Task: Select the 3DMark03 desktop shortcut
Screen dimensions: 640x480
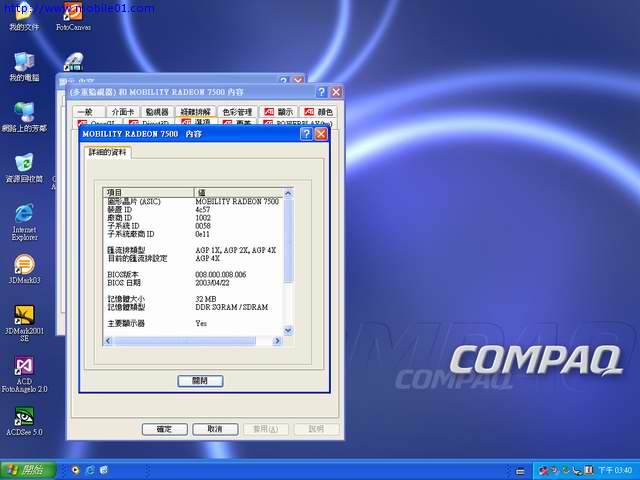Action: tap(24, 269)
